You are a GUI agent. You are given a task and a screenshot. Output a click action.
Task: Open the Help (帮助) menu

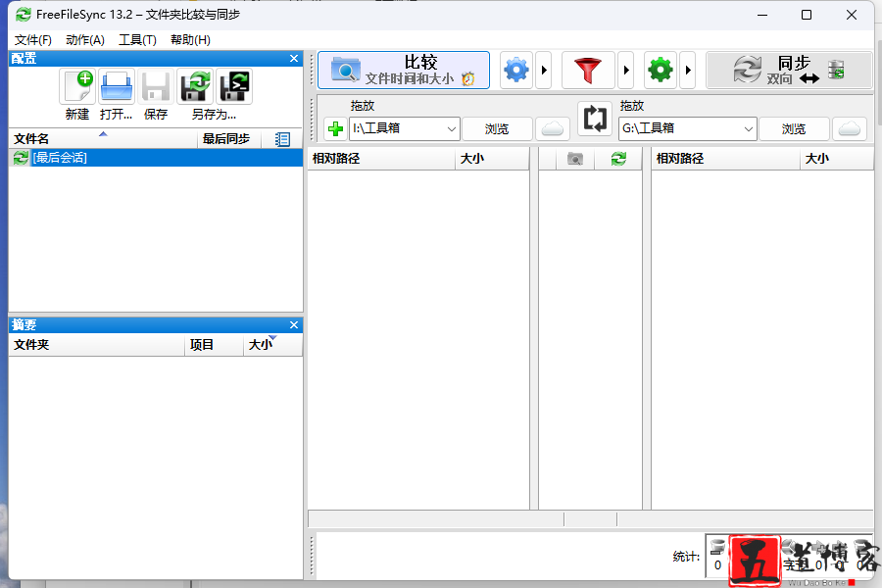pos(190,40)
